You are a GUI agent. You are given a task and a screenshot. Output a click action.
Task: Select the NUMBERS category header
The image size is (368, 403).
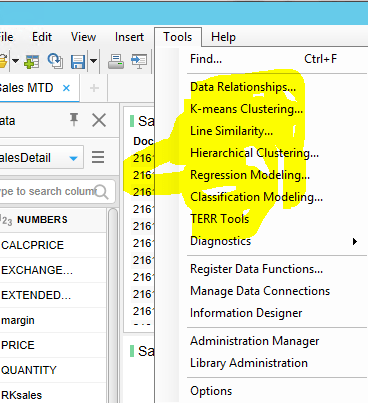pyautogui.click(x=53, y=220)
